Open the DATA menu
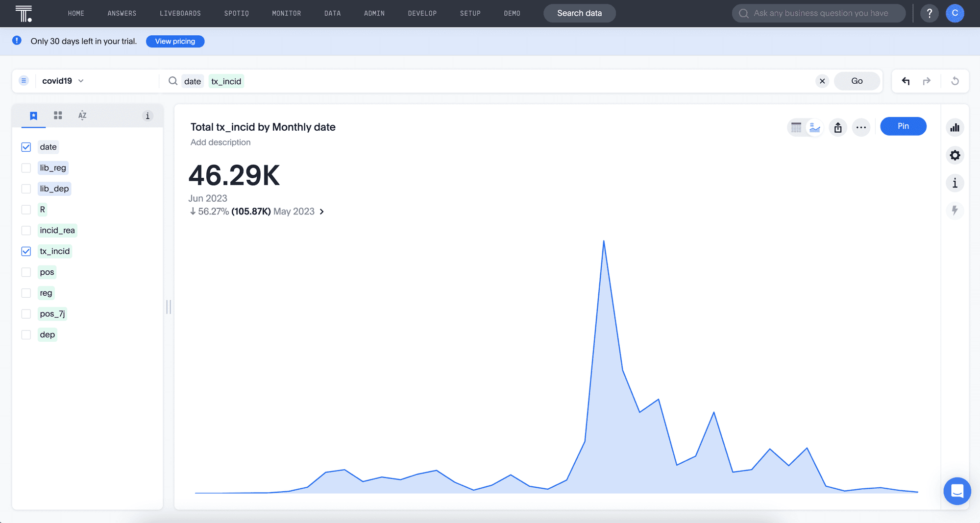 click(x=332, y=13)
